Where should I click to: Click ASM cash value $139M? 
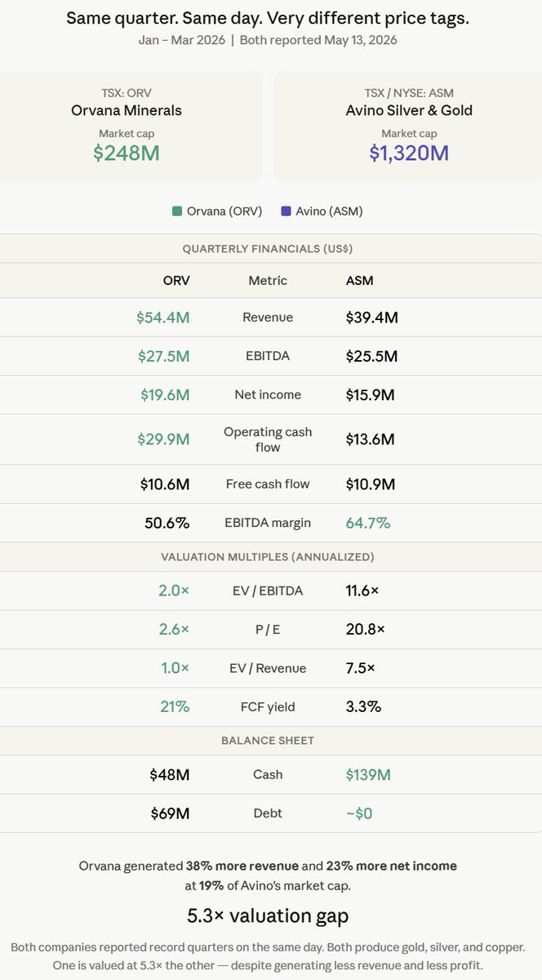pyautogui.click(x=368, y=775)
